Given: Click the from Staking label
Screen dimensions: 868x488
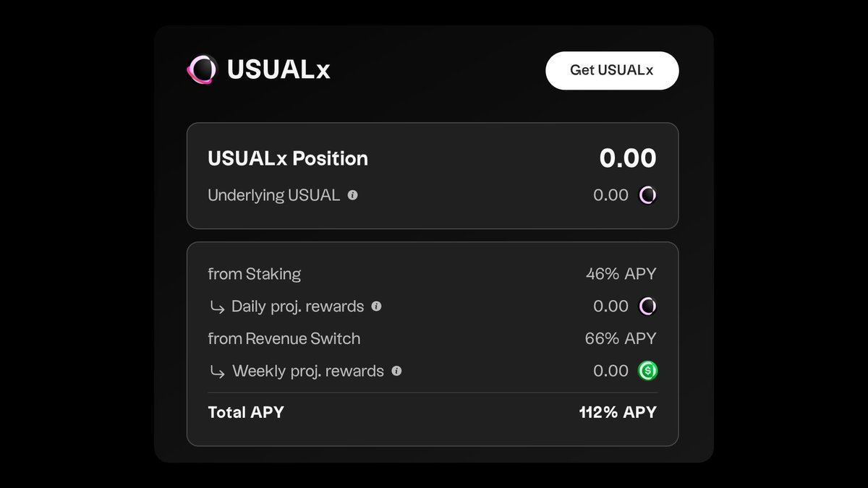Looking at the screenshot, I should (255, 274).
